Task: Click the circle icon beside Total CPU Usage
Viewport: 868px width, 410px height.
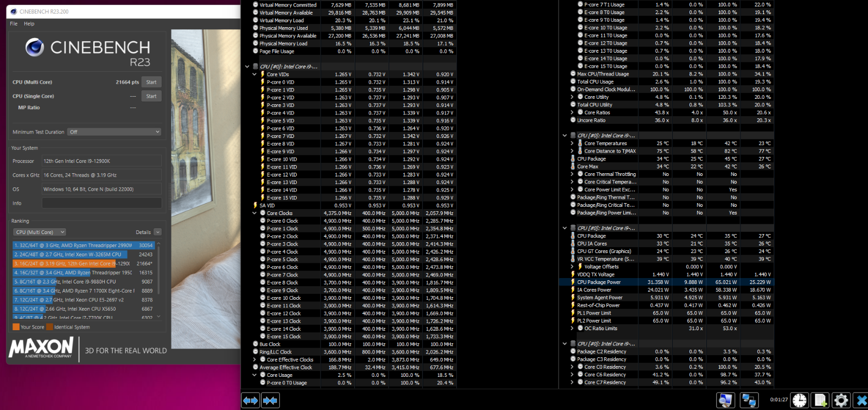Action: pyautogui.click(x=572, y=82)
